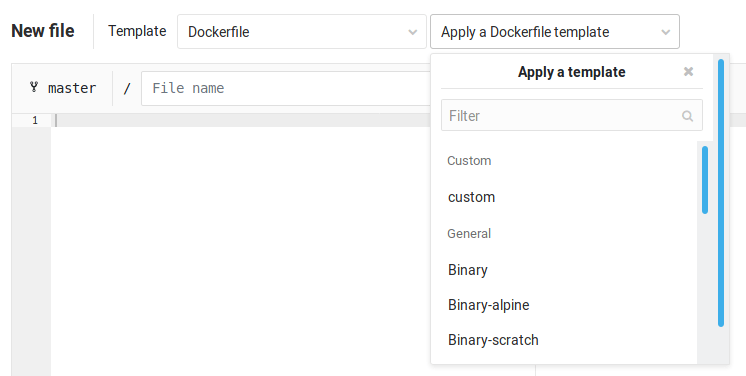Click the template list inner scrollbar thumb
The image size is (746, 376).
pyautogui.click(x=705, y=180)
